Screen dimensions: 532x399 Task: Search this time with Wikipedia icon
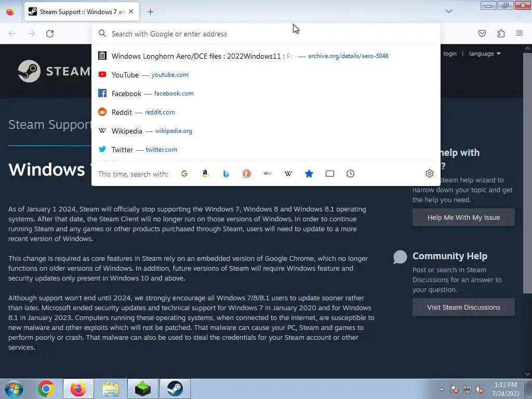[288, 174]
